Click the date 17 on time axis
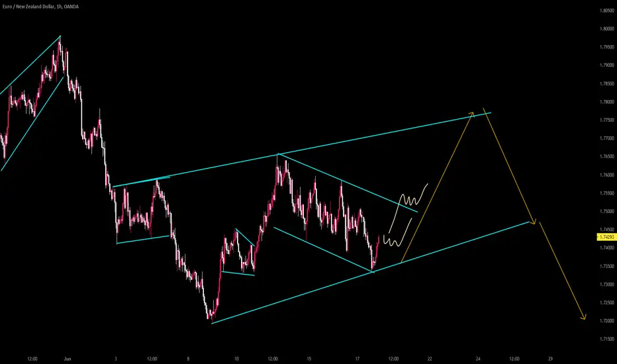617x364 pixels. click(x=357, y=359)
